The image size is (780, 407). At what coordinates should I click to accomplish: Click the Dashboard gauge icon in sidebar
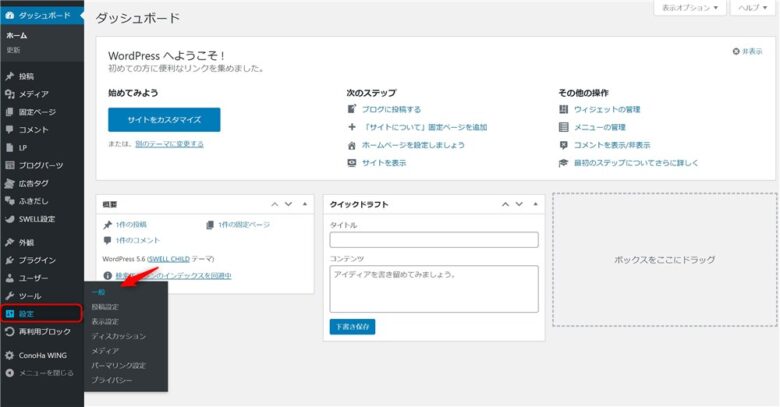point(9,15)
